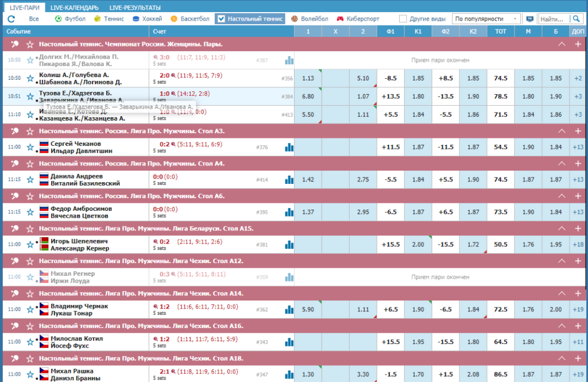Switch to LIVE-КАЛЕНДАРЬ tab

point(75,7)
